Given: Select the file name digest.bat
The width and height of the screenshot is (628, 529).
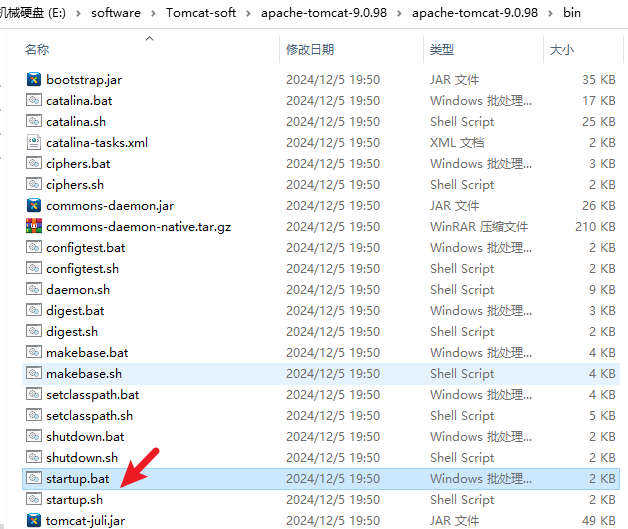Looking at the screenshot, I should [75, 311].
